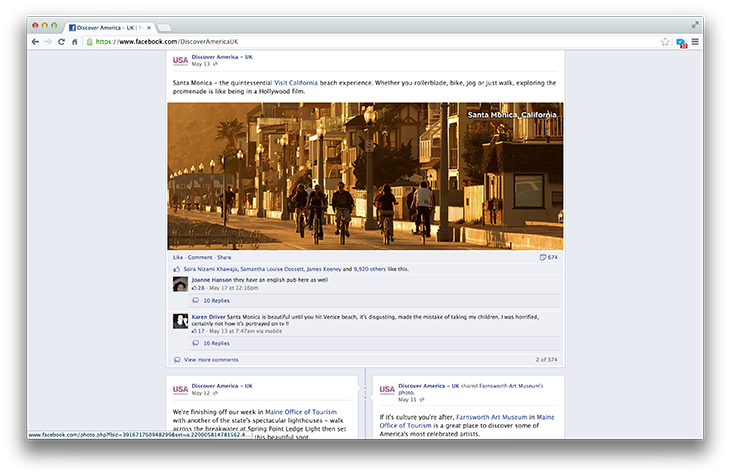Open Karen Driver's profile picture

coord(180,321)
